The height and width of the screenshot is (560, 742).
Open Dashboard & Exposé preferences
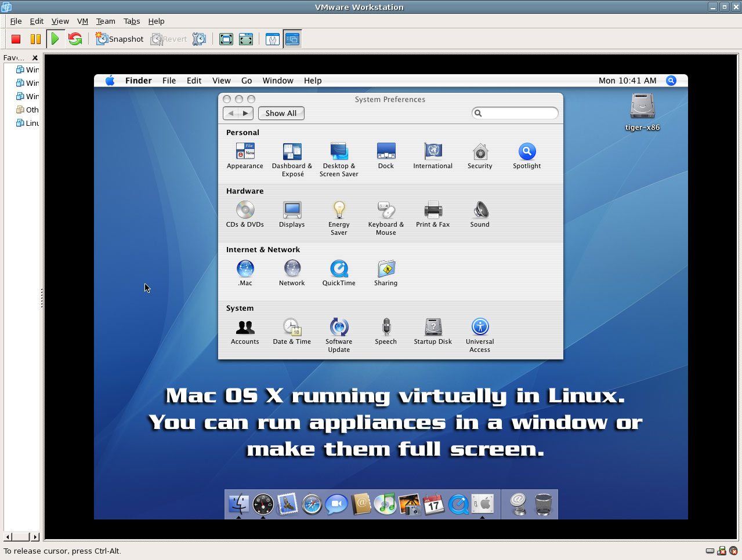(292, 160)
